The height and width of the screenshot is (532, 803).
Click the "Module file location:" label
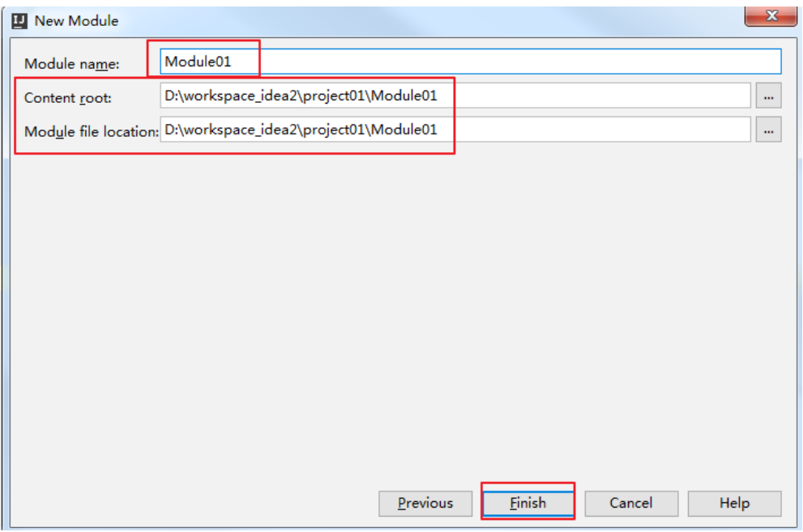(x=92, y=132)
